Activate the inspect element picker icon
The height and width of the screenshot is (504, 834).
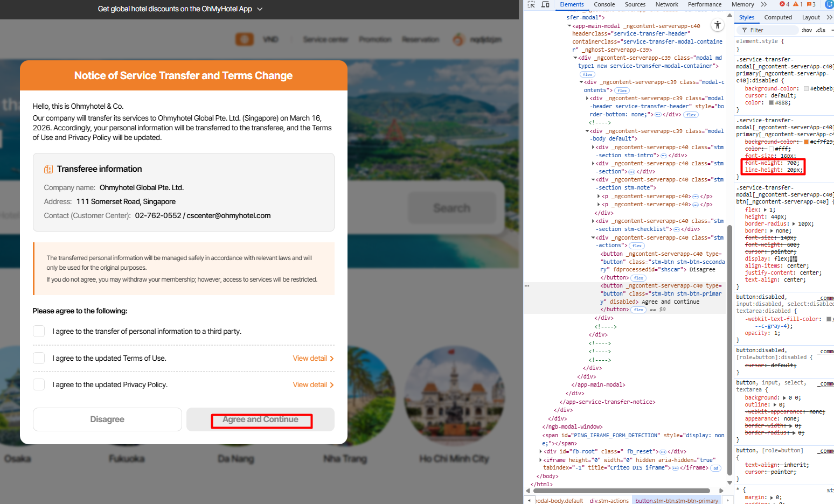[531, 4]
